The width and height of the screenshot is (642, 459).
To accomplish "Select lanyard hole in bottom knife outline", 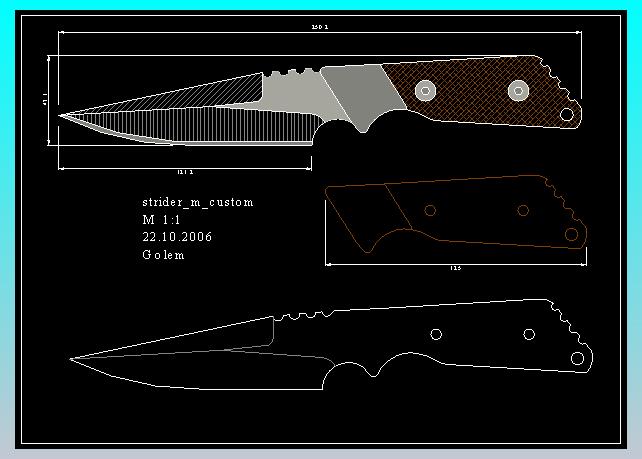I will 577,358.
